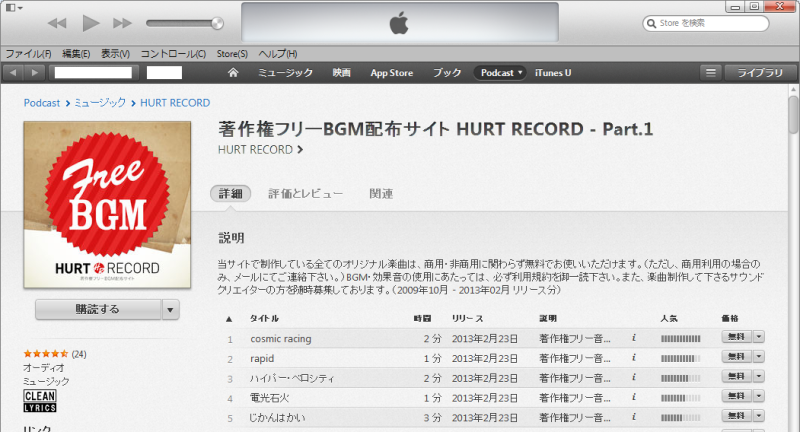Select the rapid episode
This screenshot has height=432, width=800.
click(x=262, y=359)
